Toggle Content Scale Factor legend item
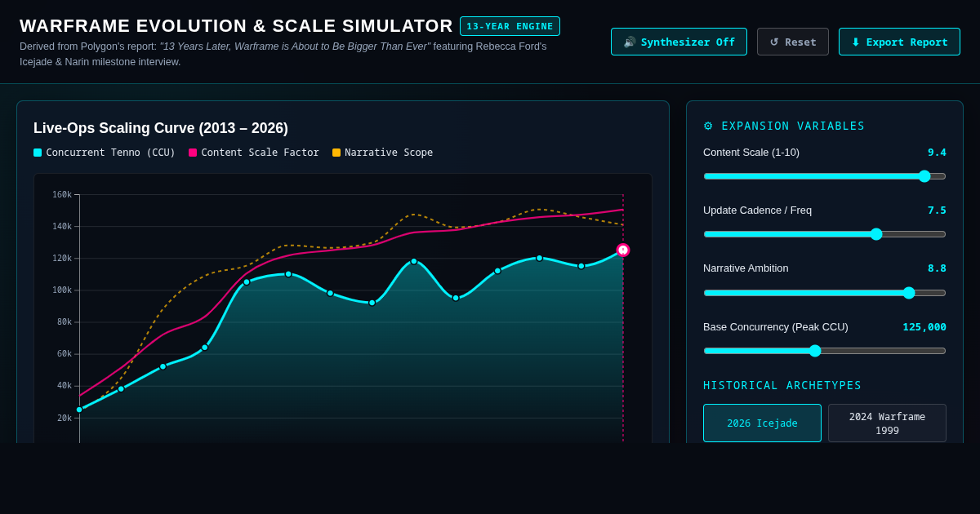The width and height of the screenshot is (980, 514). [x=254, y=153]
